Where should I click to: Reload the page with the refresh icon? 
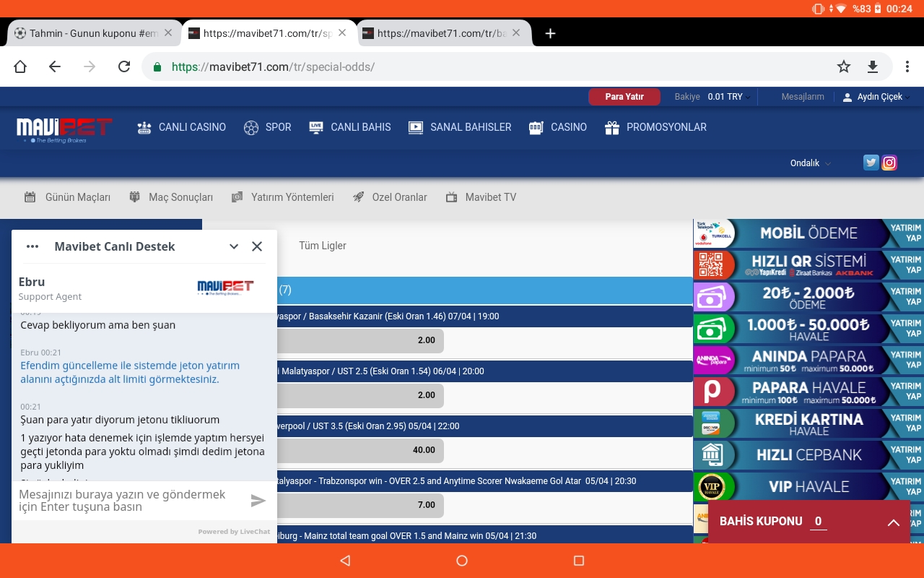pos(124,66)
